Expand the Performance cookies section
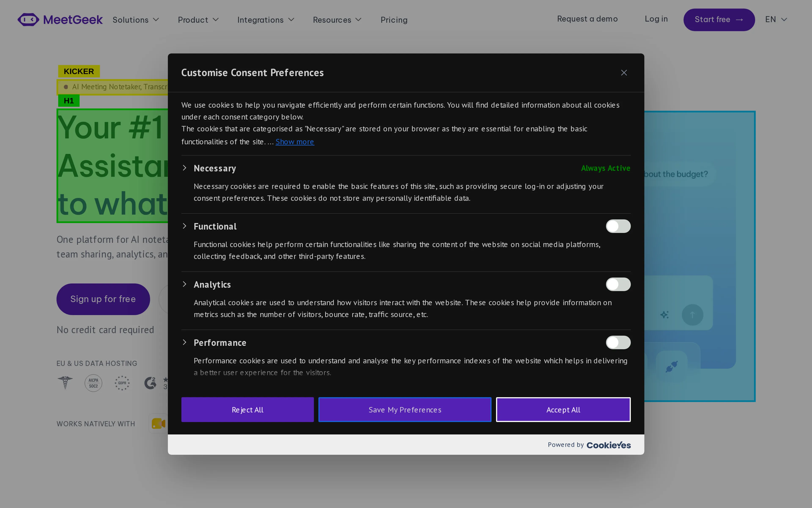 (185, 342)
